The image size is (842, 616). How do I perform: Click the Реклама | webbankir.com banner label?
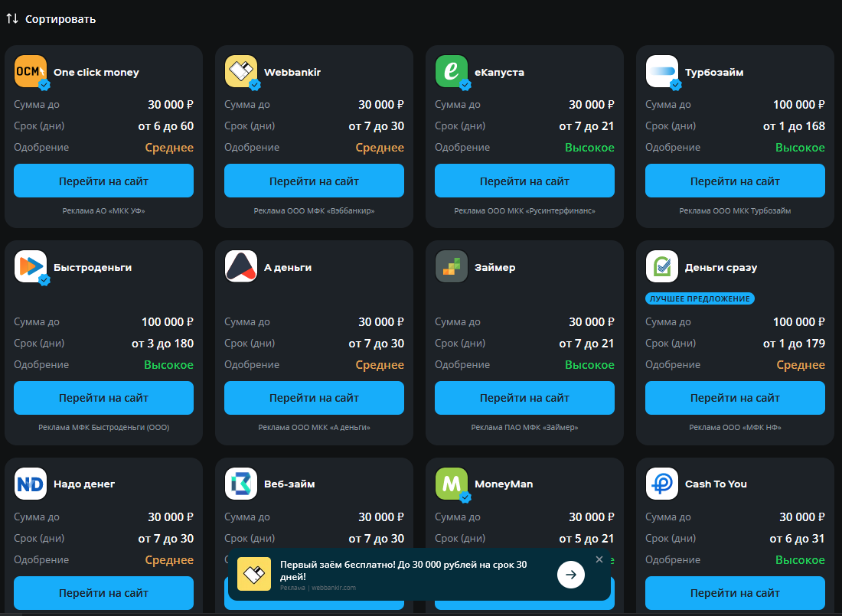(x=318, y=588)
